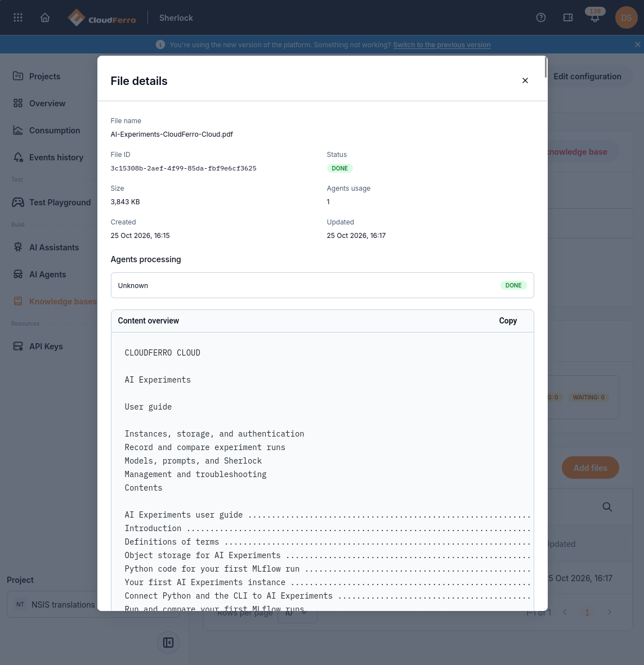Close the File details dialog

[x=525, y=80]
